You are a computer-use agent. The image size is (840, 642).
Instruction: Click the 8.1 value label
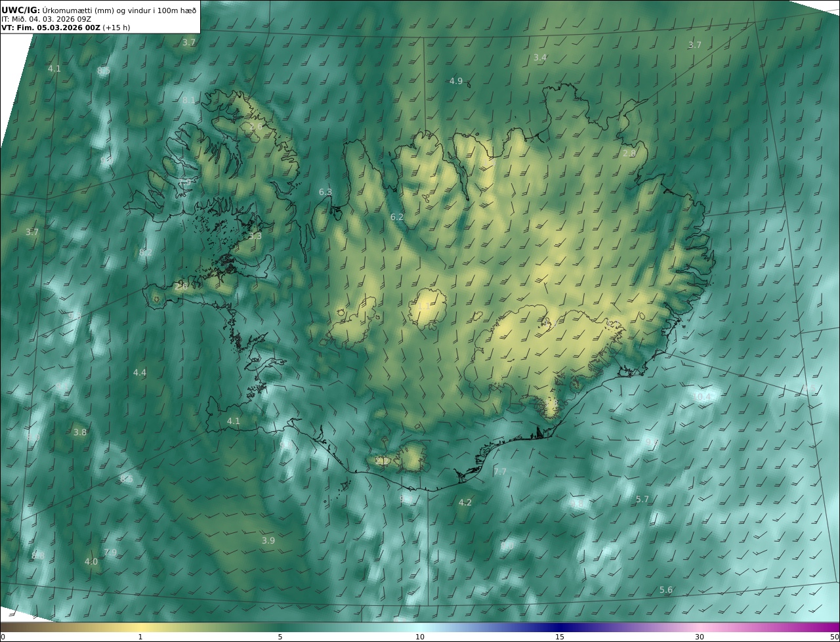tap(189, 100)
